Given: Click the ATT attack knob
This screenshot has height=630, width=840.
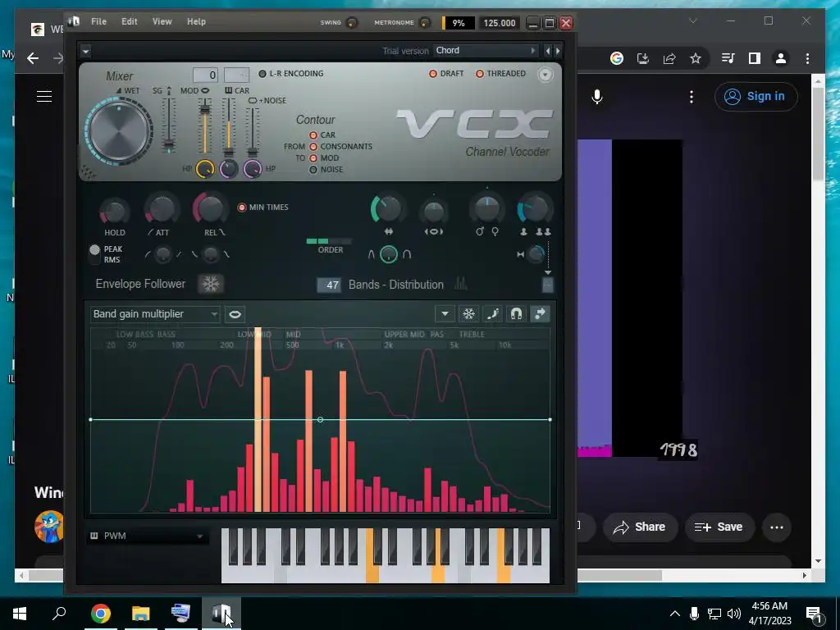Looking at the screenshot, I should pos(162,210).
